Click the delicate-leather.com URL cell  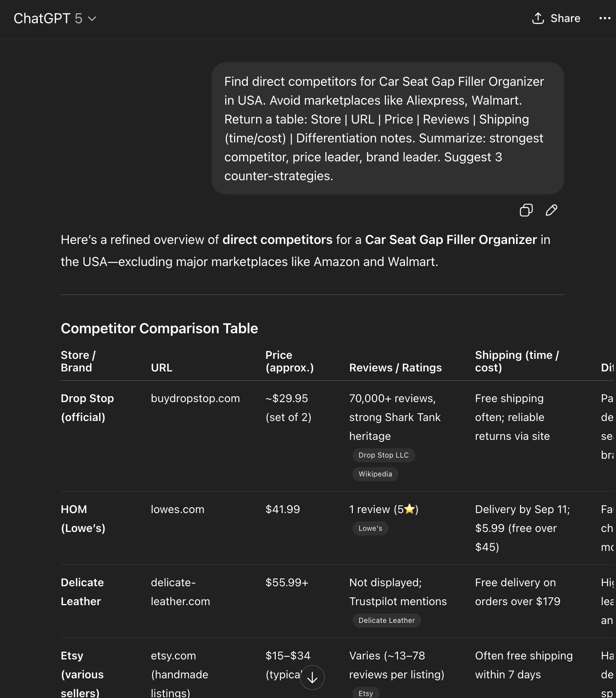180,592
